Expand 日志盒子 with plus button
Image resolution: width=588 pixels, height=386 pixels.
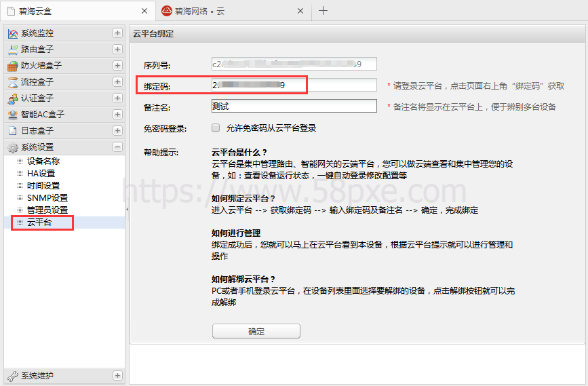coord(117,130)
